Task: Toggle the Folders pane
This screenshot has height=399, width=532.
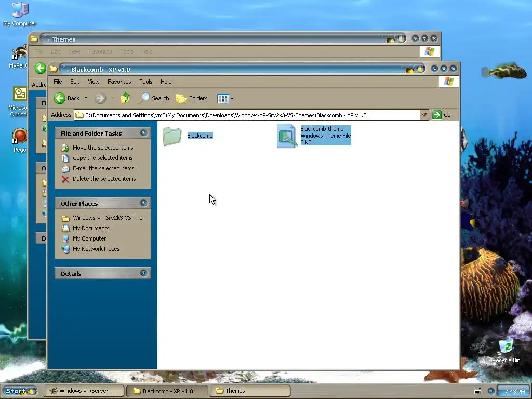Action: [192, 98]
